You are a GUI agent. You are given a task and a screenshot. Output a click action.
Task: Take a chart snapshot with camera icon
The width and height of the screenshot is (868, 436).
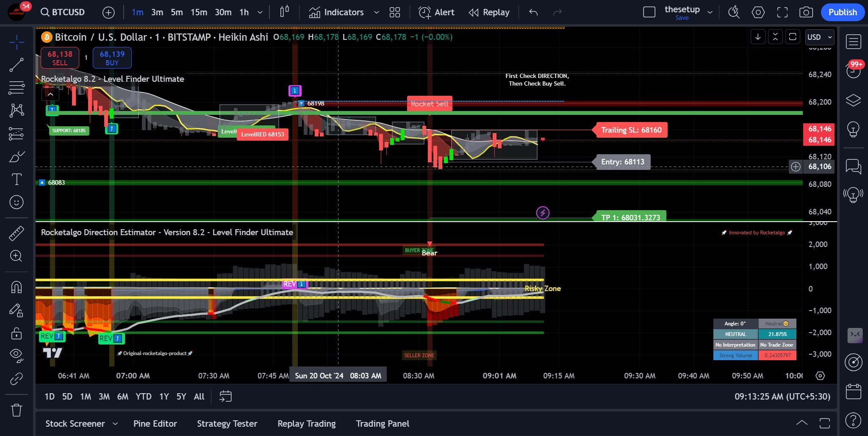pos(806,12)
